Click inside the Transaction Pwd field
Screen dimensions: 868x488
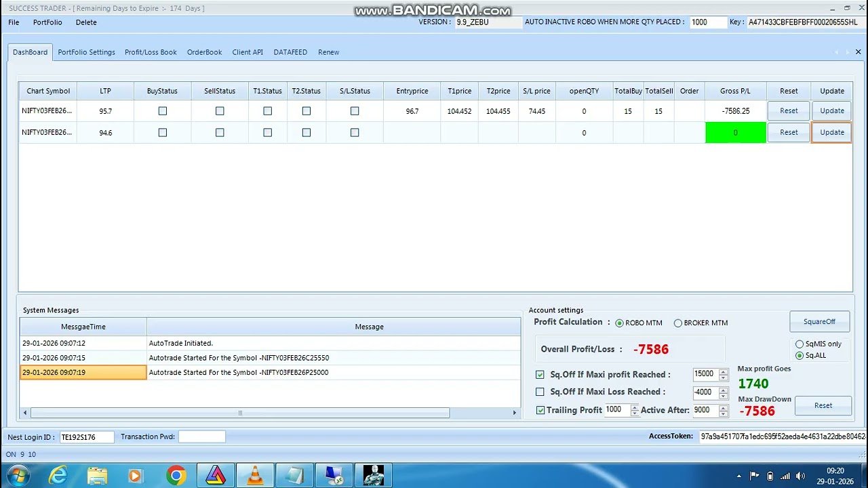201,436
